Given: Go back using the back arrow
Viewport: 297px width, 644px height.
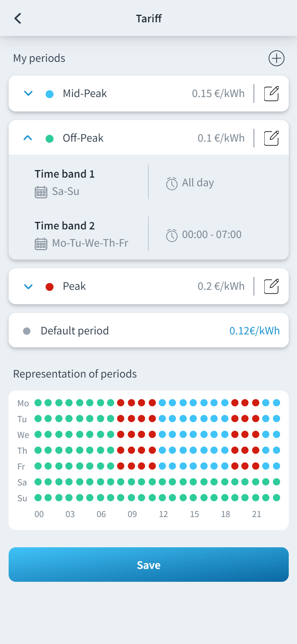Looking at the screenshot, I should pyautogui.click(x=18, y=18).
